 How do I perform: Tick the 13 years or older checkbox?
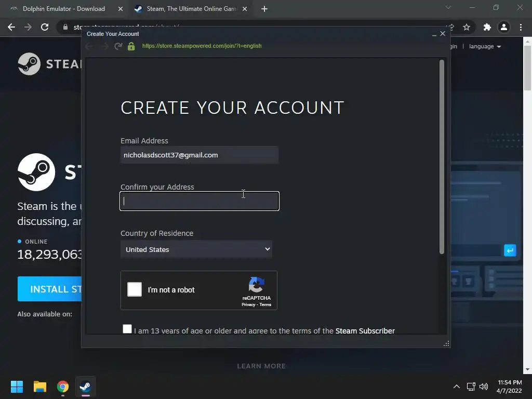(127, 329)
